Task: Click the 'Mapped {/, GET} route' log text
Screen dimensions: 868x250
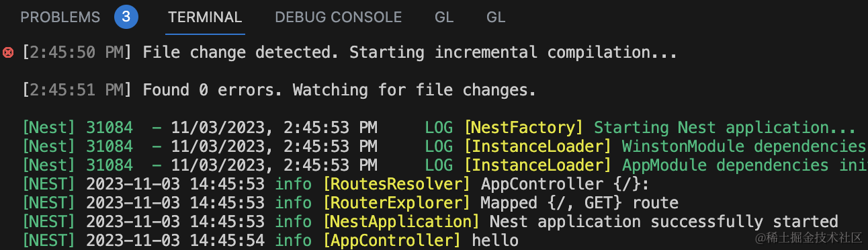Action: tap(580, 203)
